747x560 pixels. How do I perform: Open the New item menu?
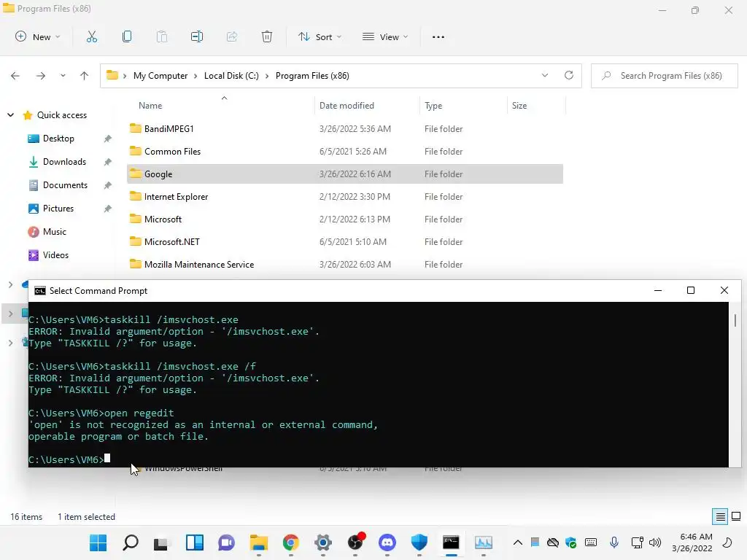pyautogui.click(x=38, y=36)
